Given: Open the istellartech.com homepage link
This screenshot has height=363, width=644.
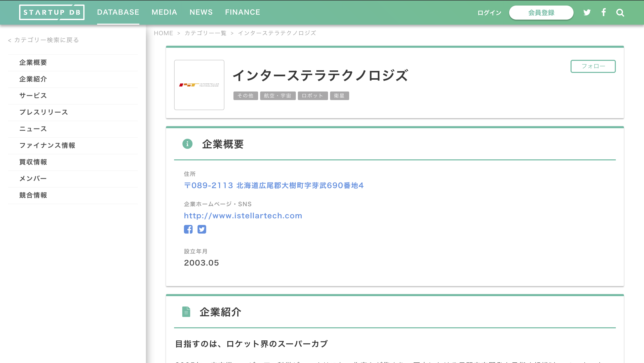Looking at the screenshot, I should click(x=243, y=216).
